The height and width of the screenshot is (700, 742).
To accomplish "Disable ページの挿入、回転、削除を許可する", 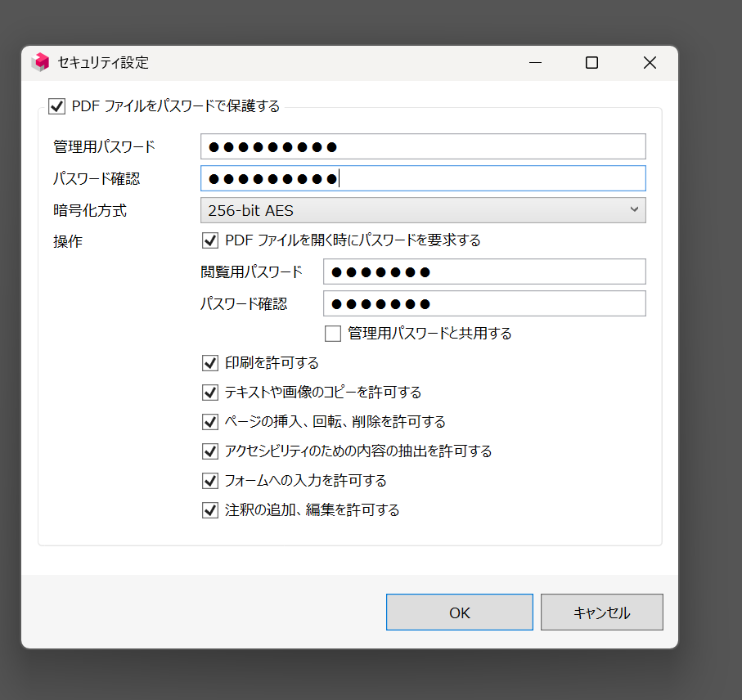I will tap(210, 422).
